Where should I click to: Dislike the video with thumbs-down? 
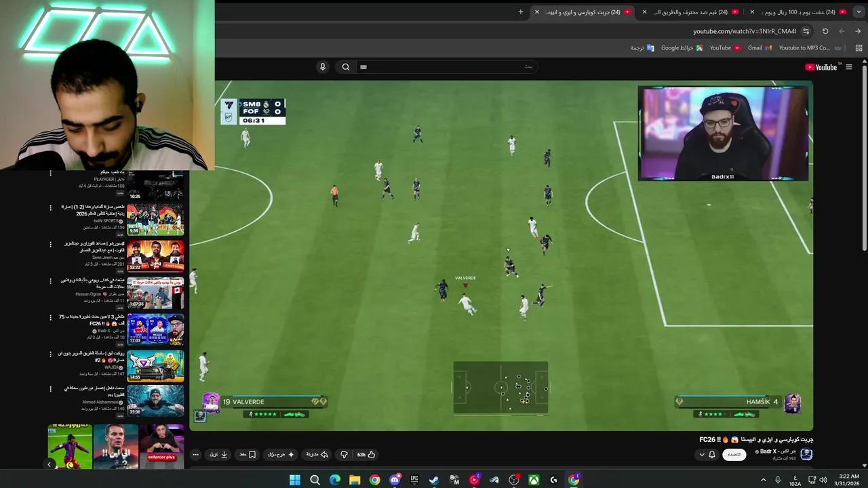344,454
